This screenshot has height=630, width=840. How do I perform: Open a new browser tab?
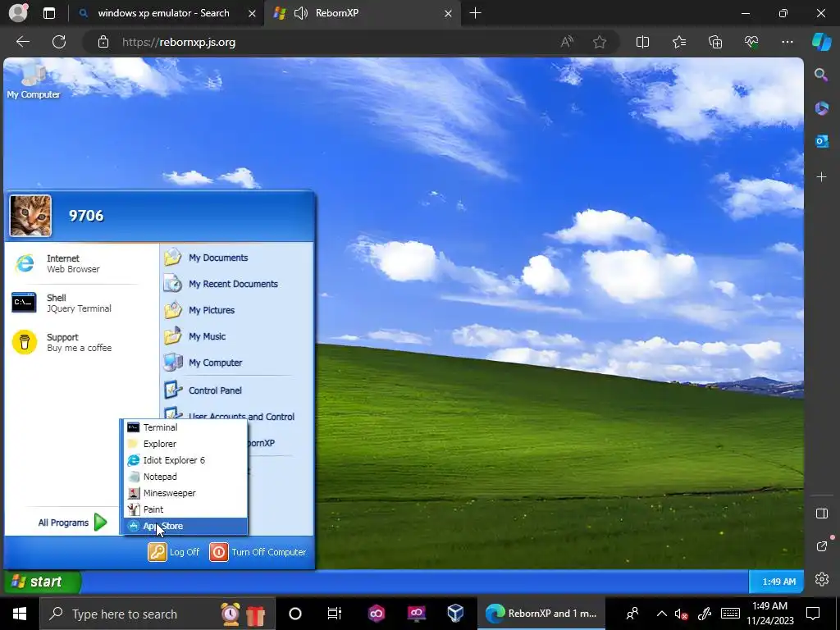click(x=475, y=13)
